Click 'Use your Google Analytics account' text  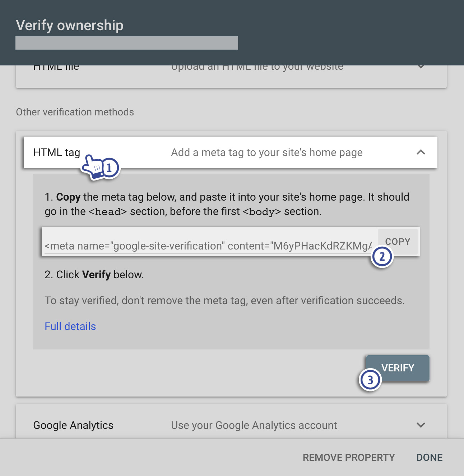254,425
